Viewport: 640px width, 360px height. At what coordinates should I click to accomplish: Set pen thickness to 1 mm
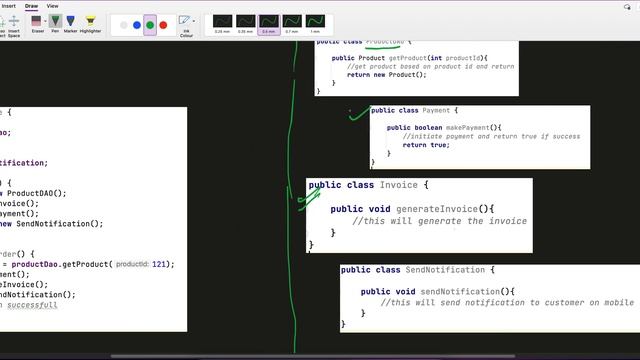tap(315, 24)
